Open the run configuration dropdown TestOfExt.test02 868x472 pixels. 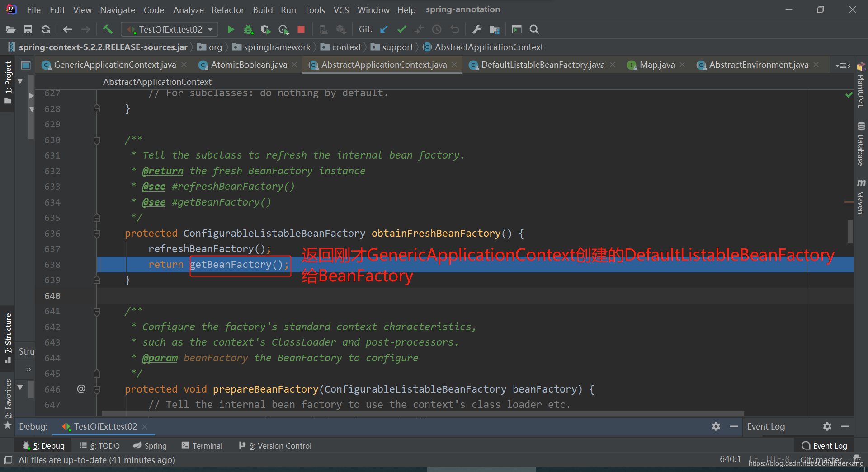point(170,30)
